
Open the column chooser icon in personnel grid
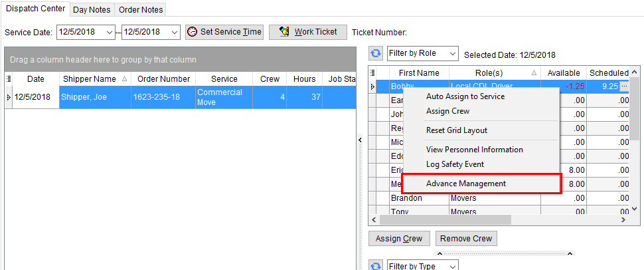(372, 73)
